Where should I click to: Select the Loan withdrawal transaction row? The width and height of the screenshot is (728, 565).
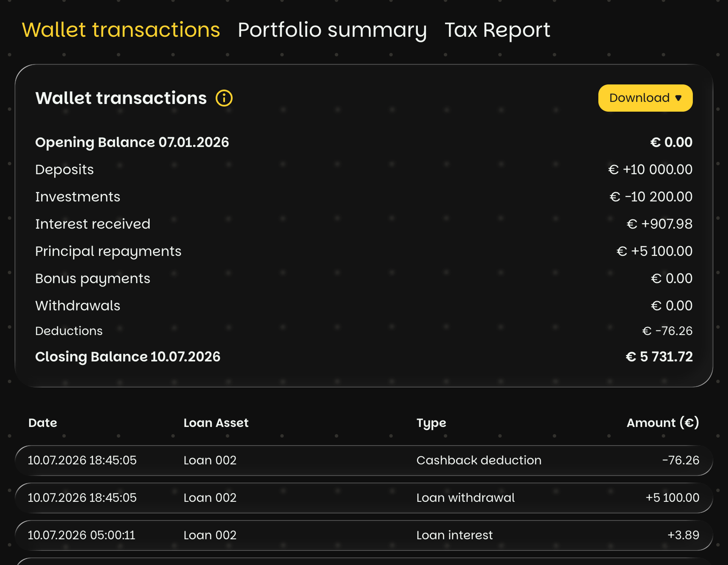[364, 498]
